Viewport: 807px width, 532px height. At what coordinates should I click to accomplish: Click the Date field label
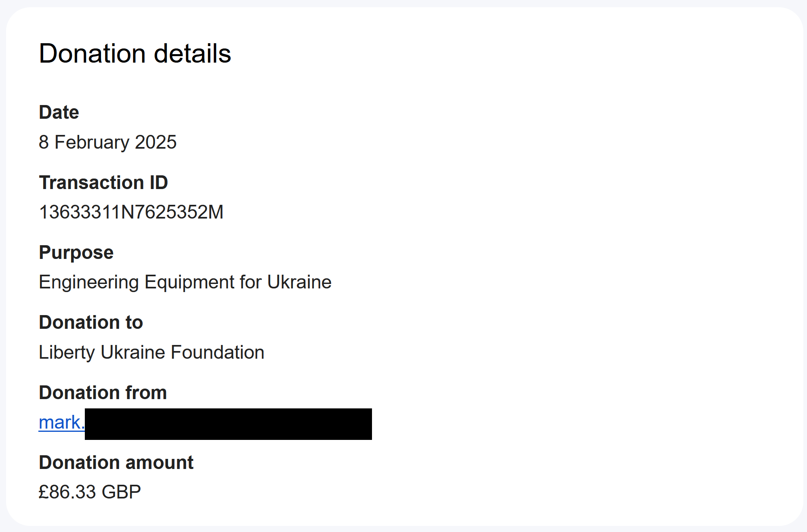click(x=59, y=112)
